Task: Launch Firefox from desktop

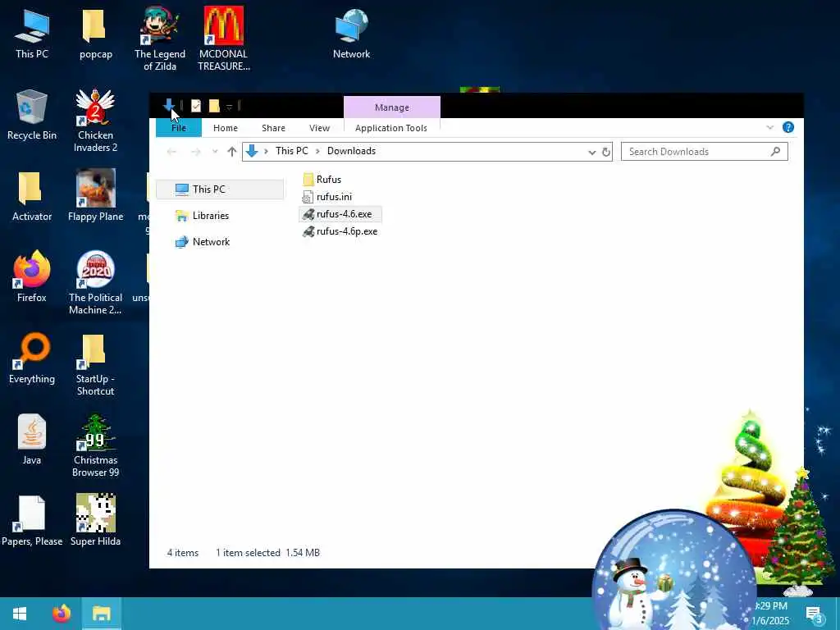Action: click(x=32, y=277)
